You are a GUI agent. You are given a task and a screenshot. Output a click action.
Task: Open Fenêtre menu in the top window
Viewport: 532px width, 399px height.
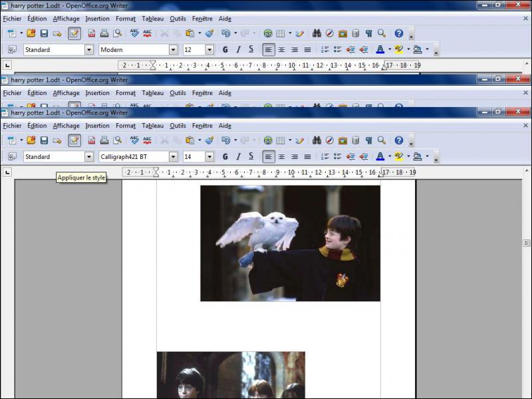tap(202, 19)
